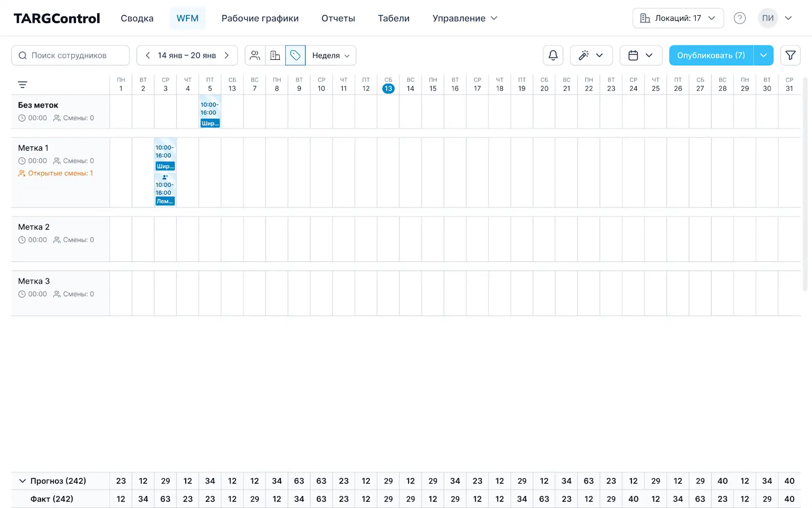Image resolution: width=812 pixels, height=508 pixels.
Task: Click the Поиск сотрудников search field
Action: click(x=70, y=55)
